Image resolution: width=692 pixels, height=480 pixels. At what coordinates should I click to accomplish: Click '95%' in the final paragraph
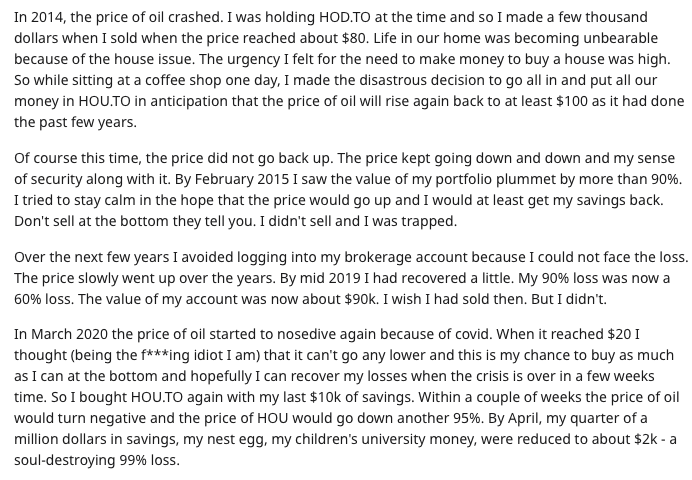(x=468, y=418)
